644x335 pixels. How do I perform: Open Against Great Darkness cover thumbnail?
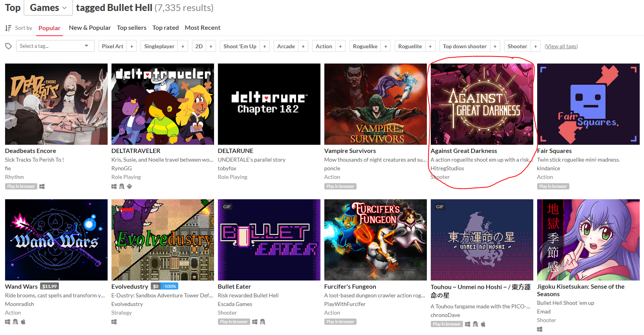click(x=482, y=104)
